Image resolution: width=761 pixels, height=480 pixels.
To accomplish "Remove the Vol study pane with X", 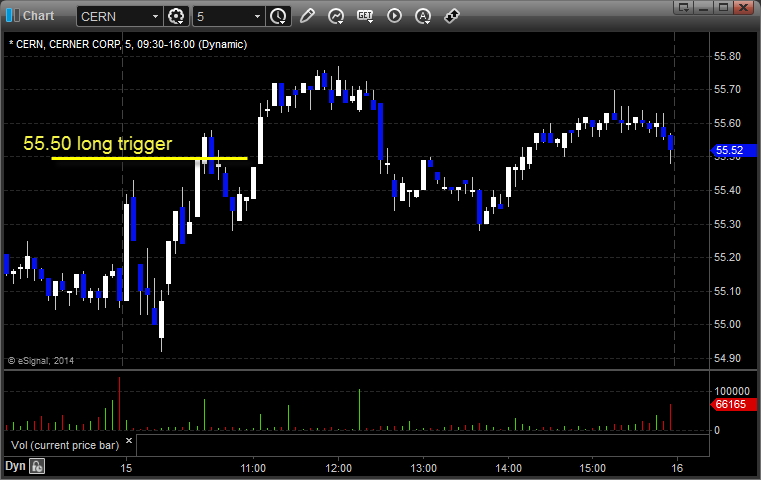I will pyautogui.click(x=129, y=441).
